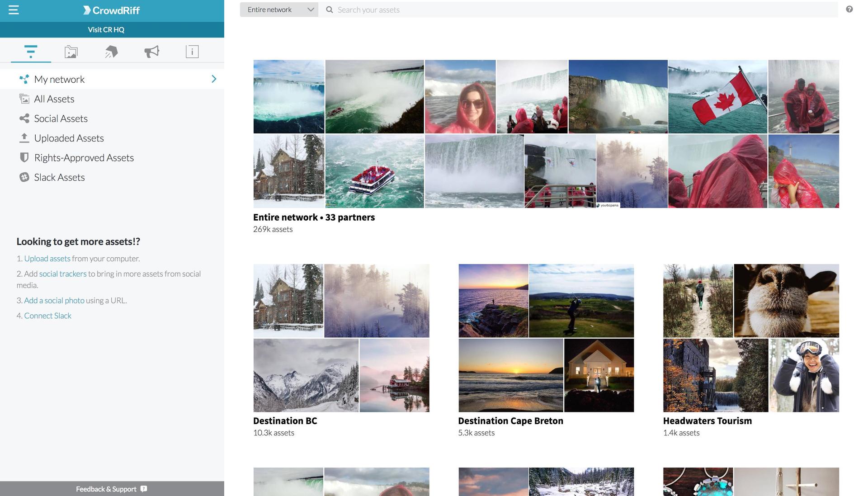Open the Canadian flag waterfall photo
This screenshot has height=496, width=868.
(717, 97)
